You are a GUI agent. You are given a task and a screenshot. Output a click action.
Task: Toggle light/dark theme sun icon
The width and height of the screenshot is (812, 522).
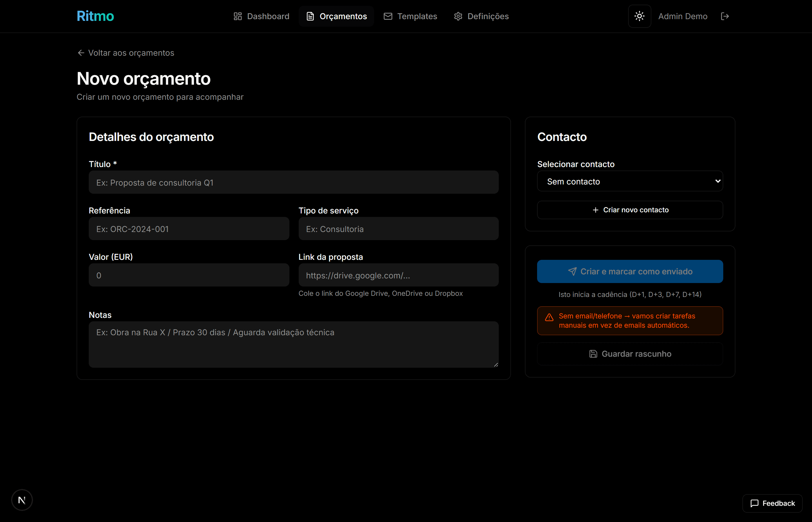[639, 16]
